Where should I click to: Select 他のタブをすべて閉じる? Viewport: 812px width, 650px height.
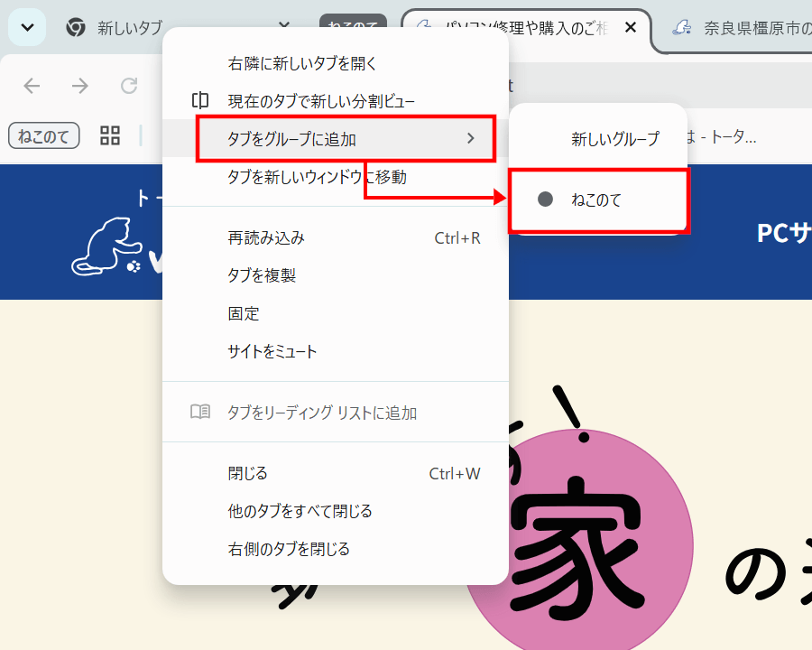pyautogui.click(x=336, y=511)
